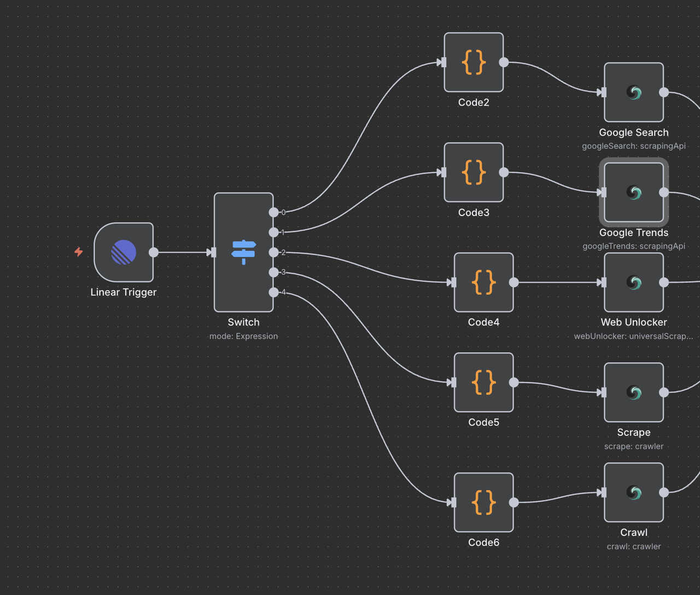
Task: Open the Switch node signpost icon
Action: coord(243,252)
